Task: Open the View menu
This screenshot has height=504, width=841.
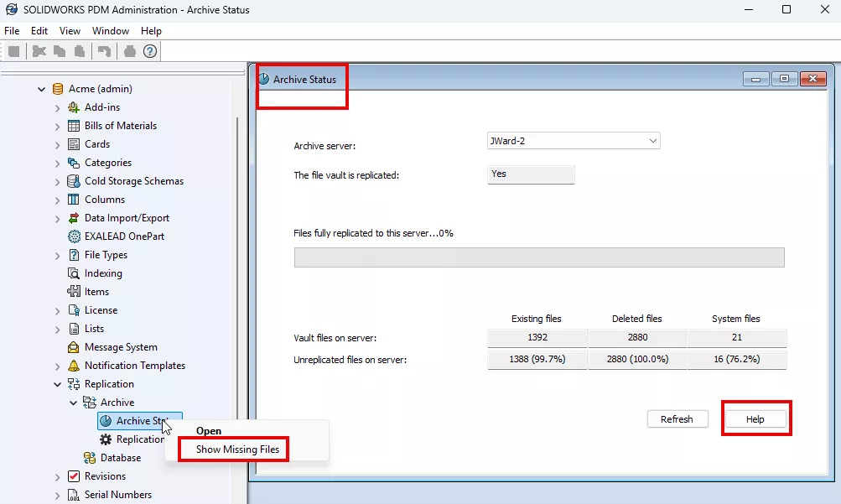Action: pos(70,30)
